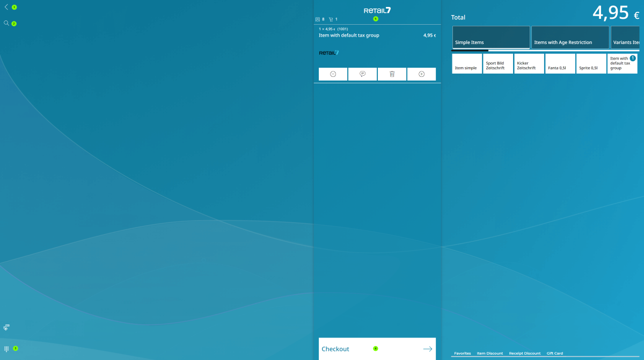Increase quantity with the plus icon

click(421, 74)
